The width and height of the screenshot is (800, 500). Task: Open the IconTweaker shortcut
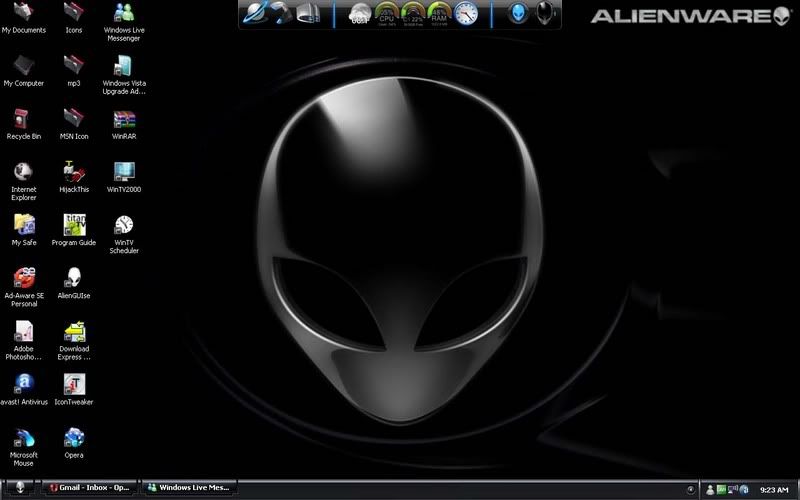coord(74,385)
